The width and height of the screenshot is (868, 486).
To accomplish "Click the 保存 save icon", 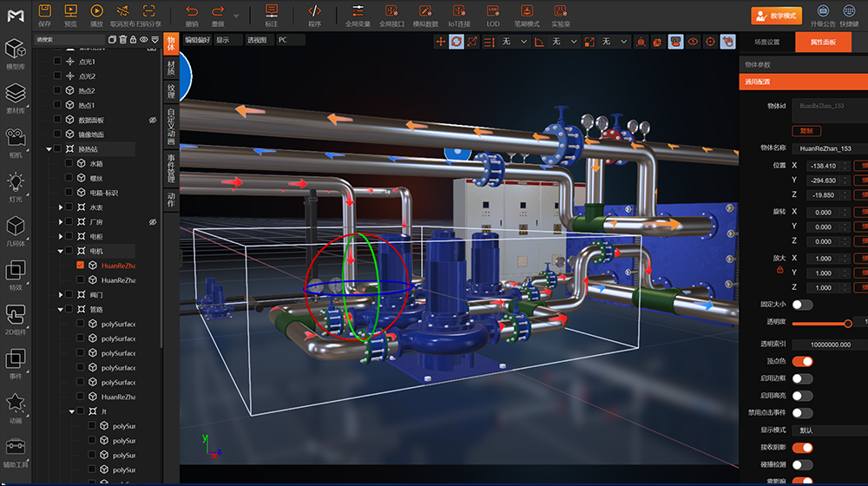I will (45, 11).
